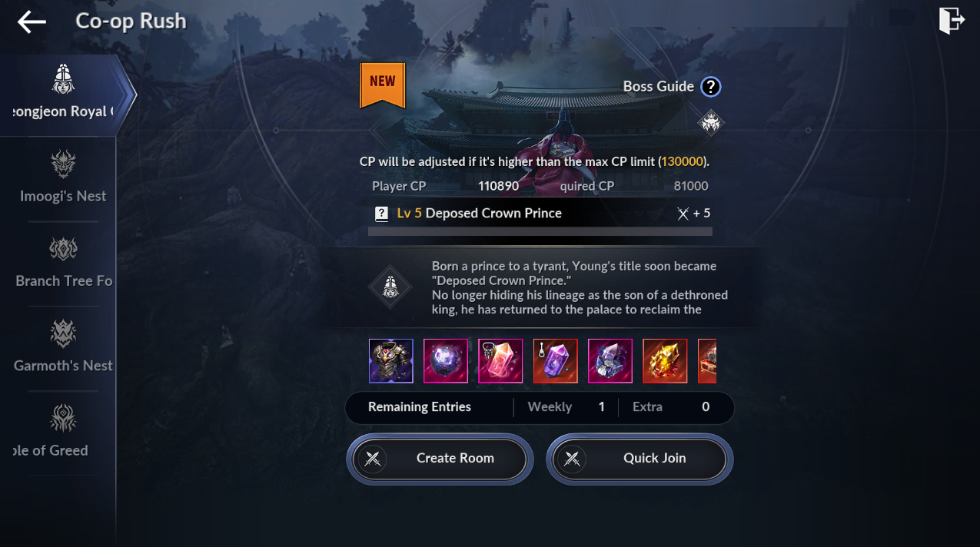Click the boss level progress bar

(x=540, y=231)
